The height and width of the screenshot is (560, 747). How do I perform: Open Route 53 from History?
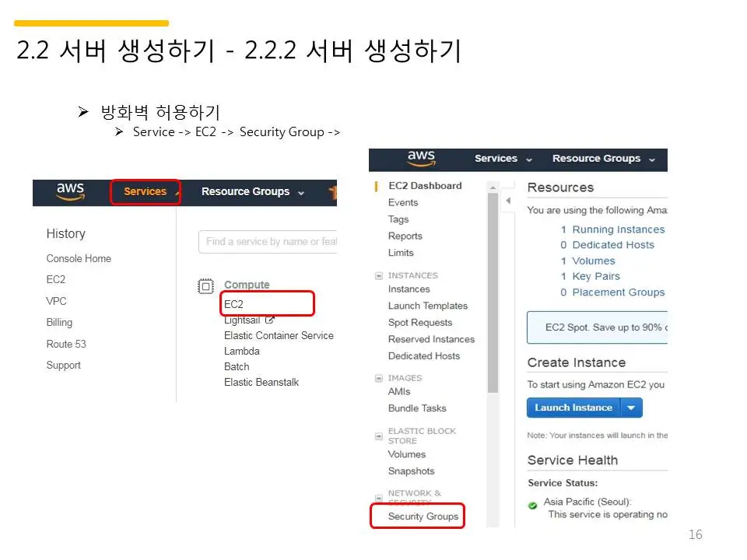(x=66, y=344)
